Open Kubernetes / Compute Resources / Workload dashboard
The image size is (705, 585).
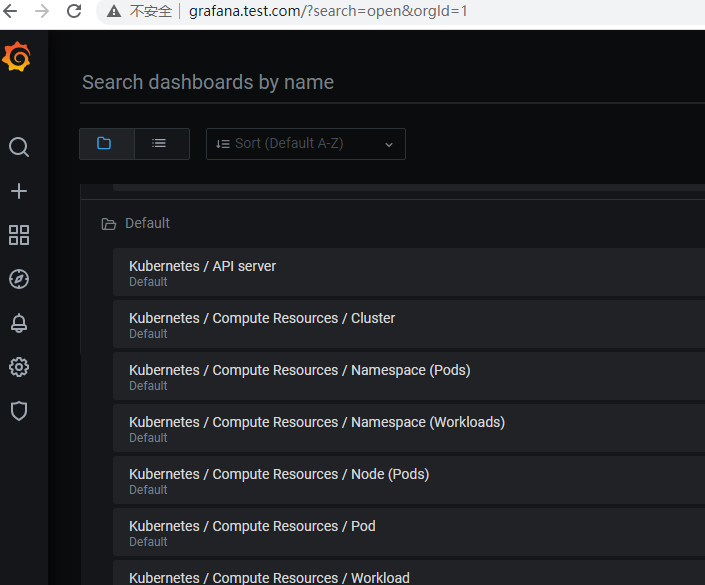point(409,573)
